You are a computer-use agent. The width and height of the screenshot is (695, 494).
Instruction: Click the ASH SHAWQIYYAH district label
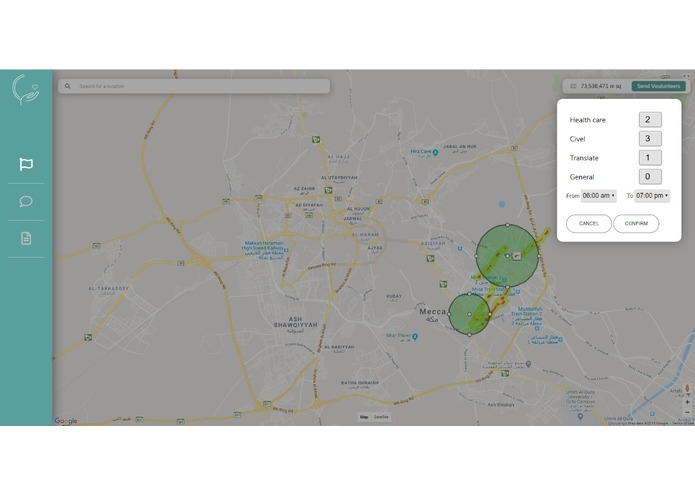(x=295, y=322)
